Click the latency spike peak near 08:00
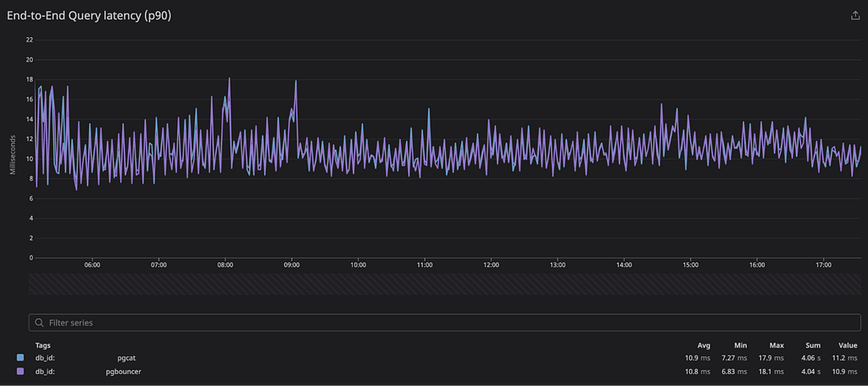The width and height of the screenshot is (868, 386). [229, 78]
